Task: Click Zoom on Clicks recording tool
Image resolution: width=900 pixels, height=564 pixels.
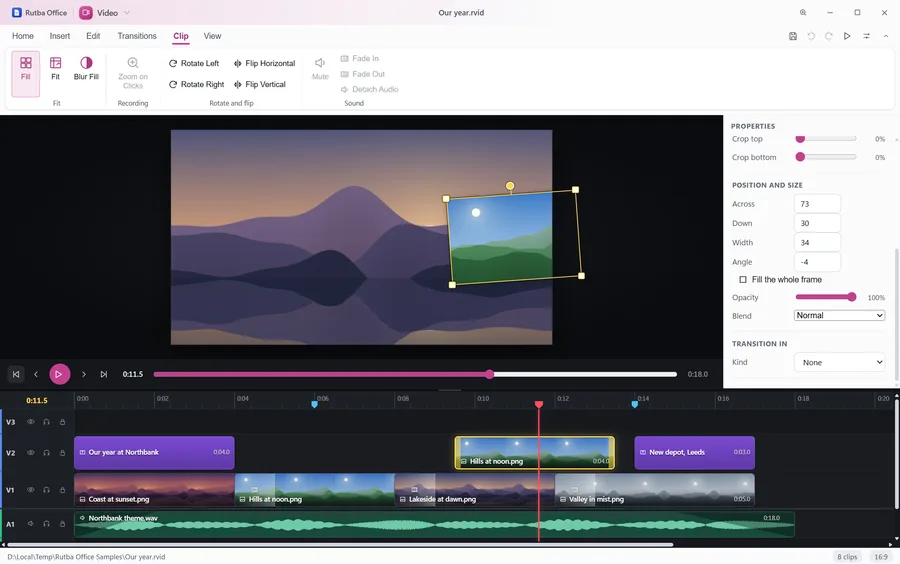Action: 133,72
